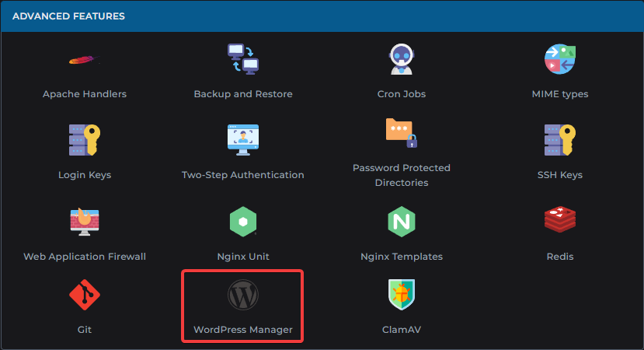Open the Git diamond icon
This screenshot has height=350, width=644.
pos(84,295)
